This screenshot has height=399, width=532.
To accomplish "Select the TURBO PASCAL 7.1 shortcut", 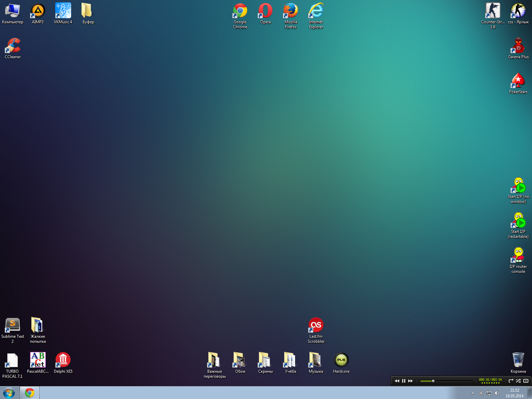I will (x=12, y=365).
